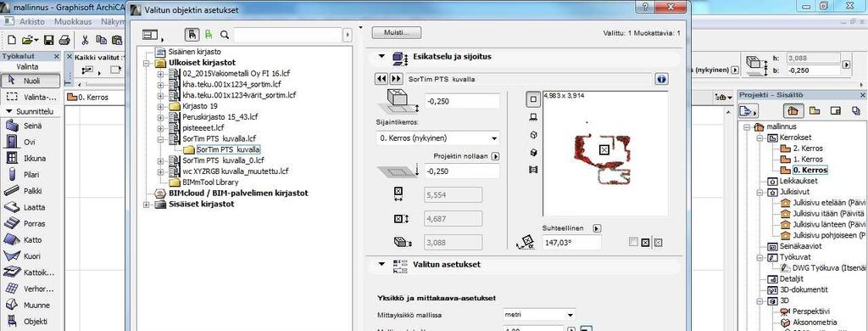Click the previous object double-arrow button
Image resolution: width=868 pixels, height=331 pixels.
tap(381, 79)
